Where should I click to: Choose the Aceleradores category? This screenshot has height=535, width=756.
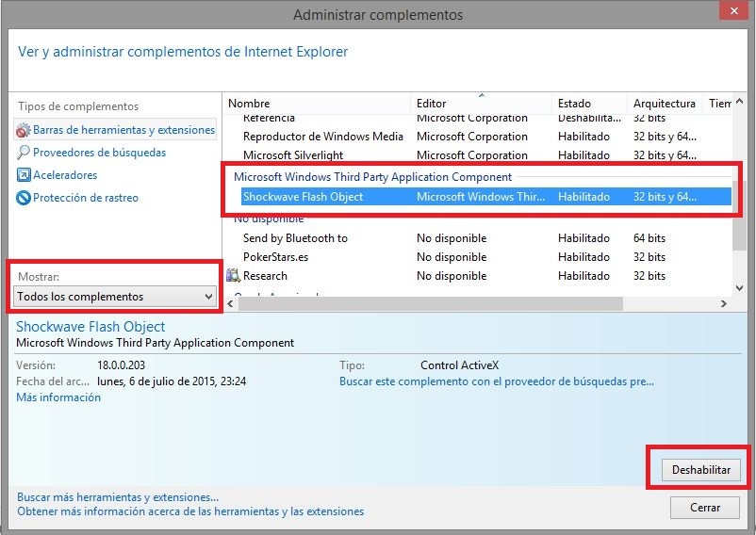pyautogui.click(x=65, y=175)
